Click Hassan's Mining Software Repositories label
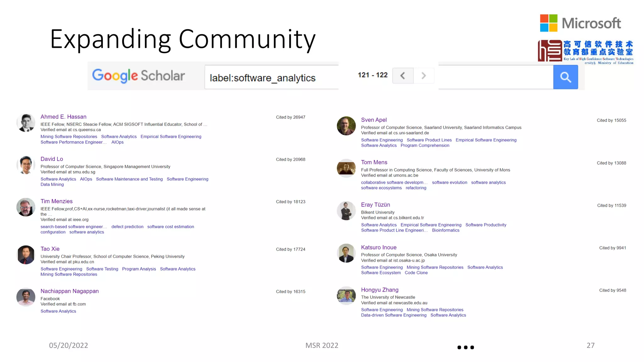644x362 pixels. coord(69,136)
